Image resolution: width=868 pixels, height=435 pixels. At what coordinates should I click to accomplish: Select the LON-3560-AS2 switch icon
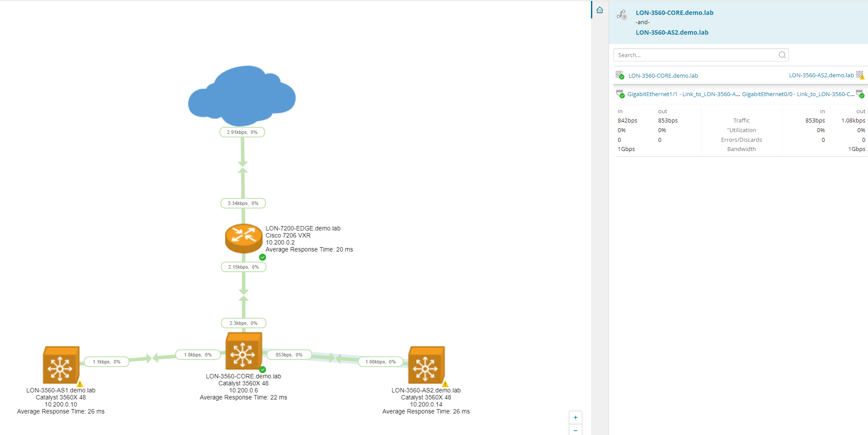pyautogui.click(x=426, y=365)
